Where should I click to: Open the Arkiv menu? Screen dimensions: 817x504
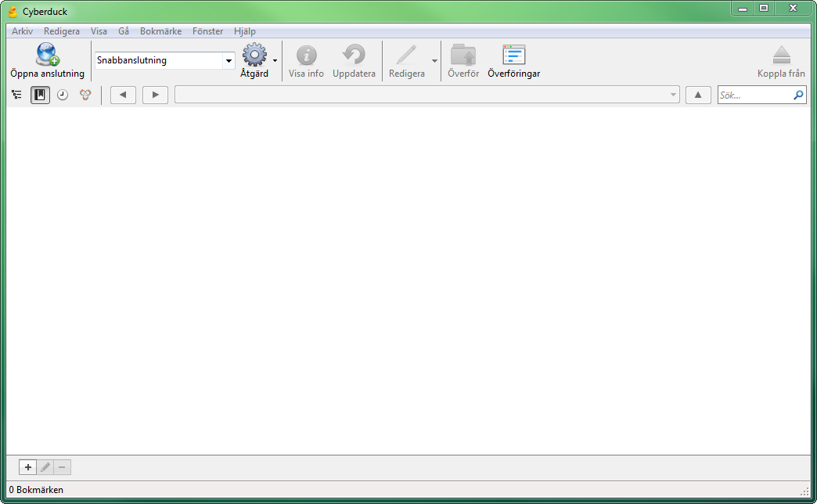(x=23, y=31)
